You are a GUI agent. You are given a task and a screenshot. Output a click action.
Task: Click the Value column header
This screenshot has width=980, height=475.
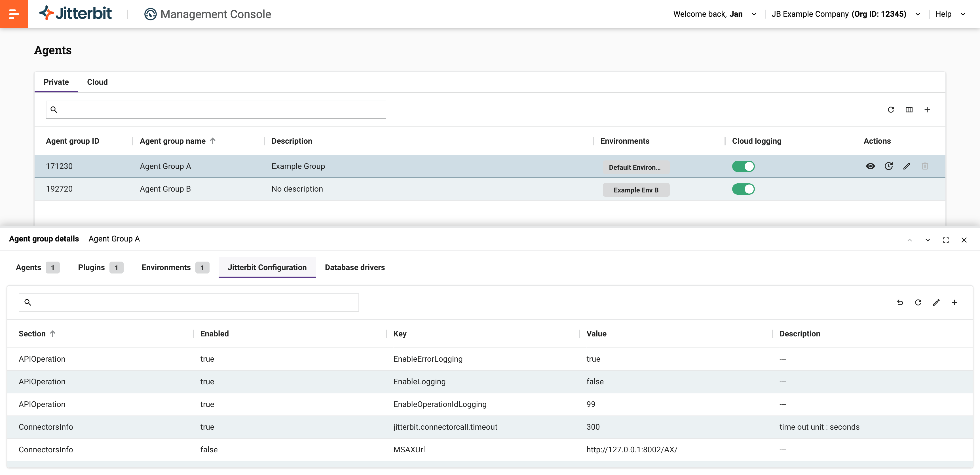pos(596,334)
